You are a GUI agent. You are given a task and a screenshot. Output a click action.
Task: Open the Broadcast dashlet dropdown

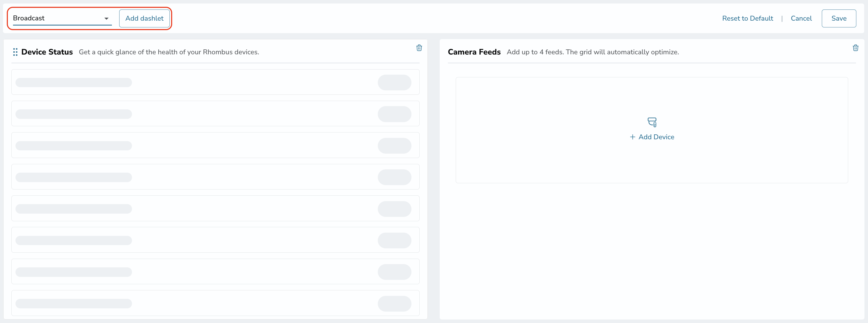tap(62, 18)
